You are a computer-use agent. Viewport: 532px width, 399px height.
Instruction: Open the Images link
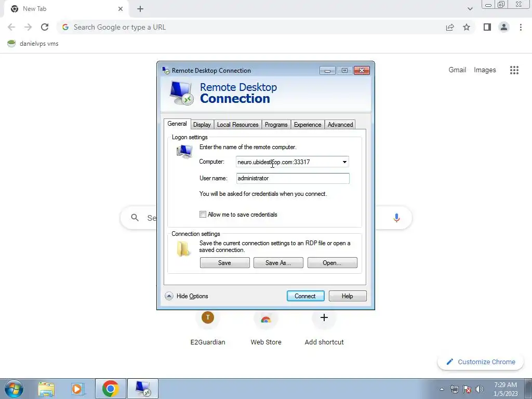[x=485, y=70]
